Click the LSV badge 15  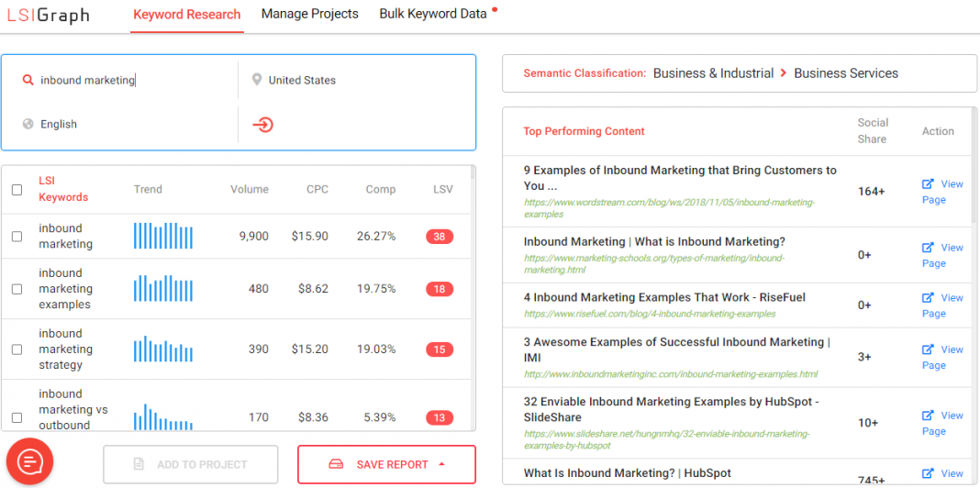click(440, 349)
